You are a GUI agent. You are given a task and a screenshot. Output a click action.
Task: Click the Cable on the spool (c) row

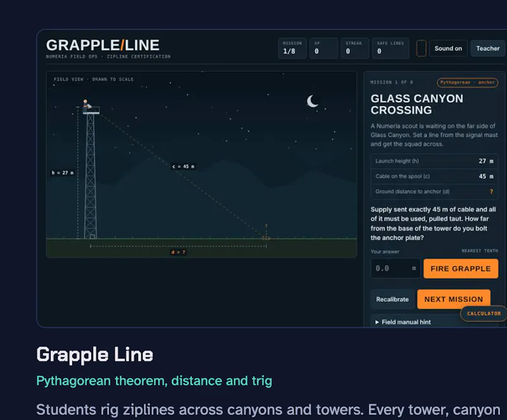coord(434,176)
